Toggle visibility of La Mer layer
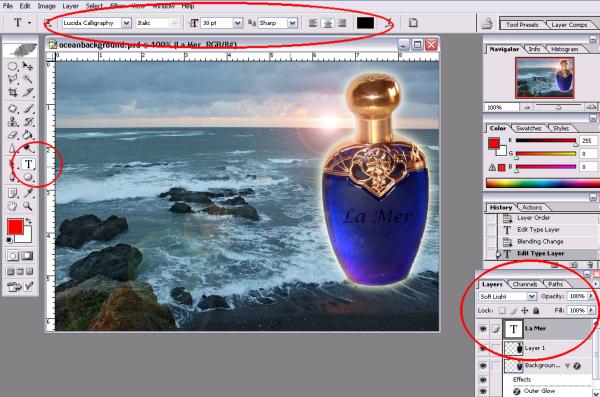The width and height of the screenshot is (600, 397). [x=483, y=329]
